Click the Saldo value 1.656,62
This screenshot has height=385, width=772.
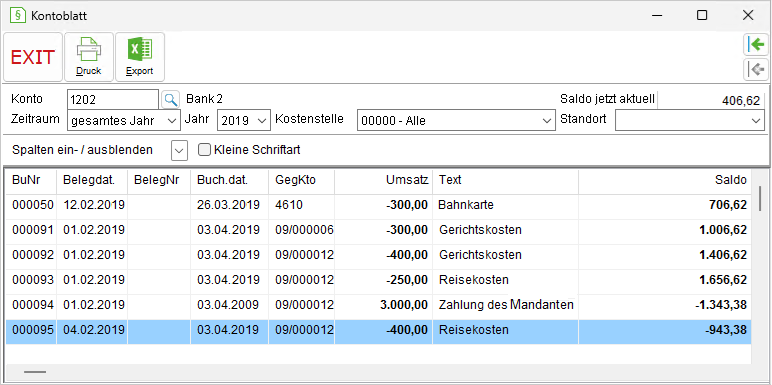(x=722, y=280)
